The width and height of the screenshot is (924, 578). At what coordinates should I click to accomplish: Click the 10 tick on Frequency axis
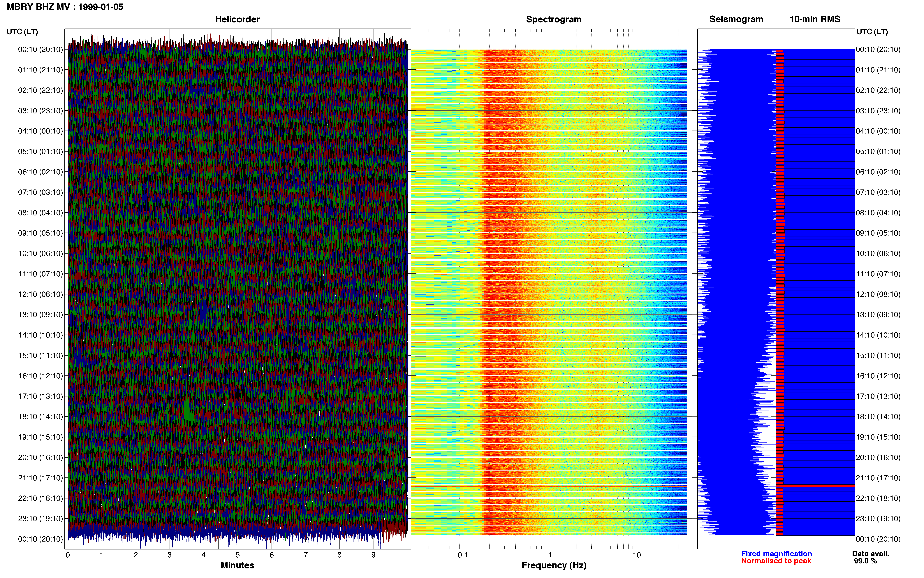coord(637,555)
